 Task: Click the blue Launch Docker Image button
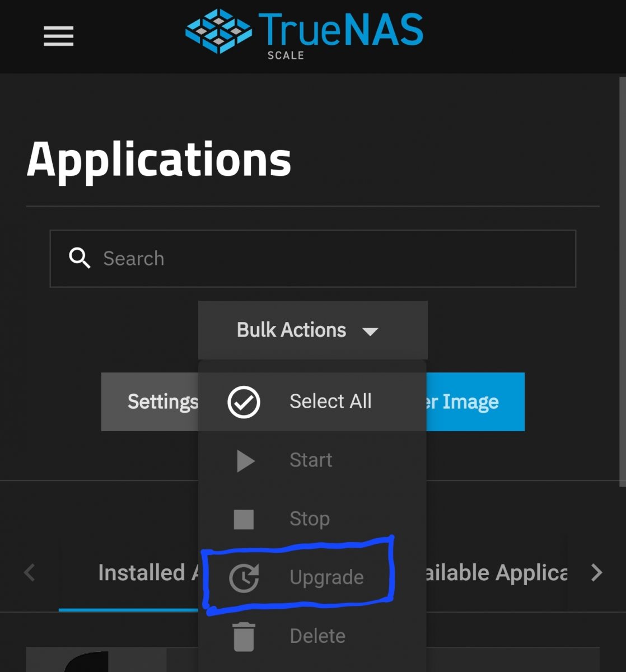pos(475,402)
